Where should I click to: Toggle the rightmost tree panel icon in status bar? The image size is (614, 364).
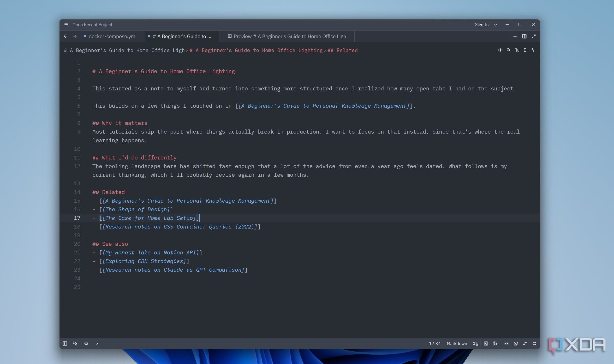[534, 343]
